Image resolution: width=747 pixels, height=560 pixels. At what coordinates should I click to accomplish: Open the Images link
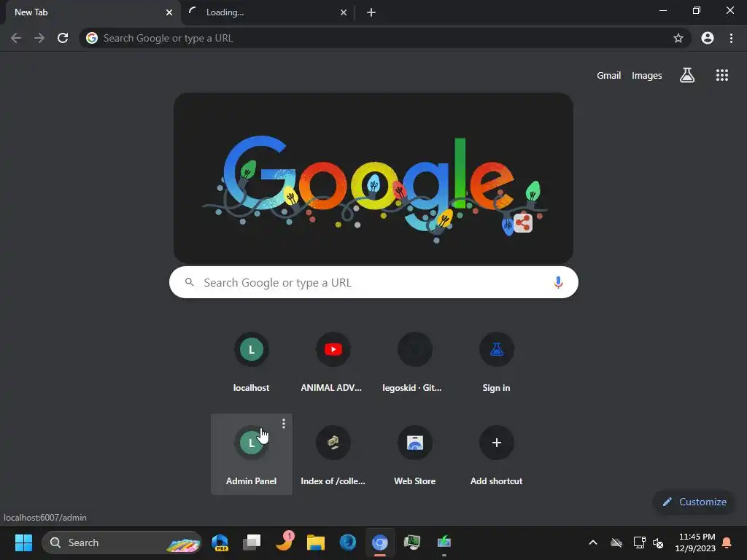pyautogui.click(x=646, y=75)
